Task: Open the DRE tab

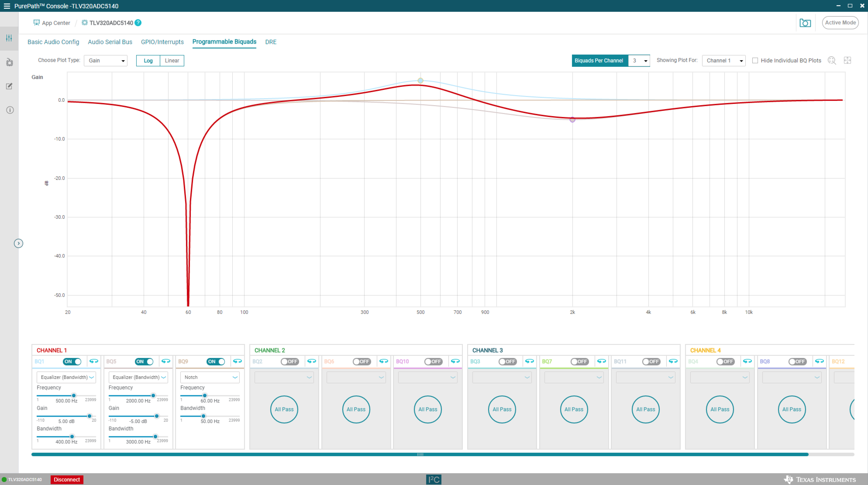Action: [x=270, y=42]
